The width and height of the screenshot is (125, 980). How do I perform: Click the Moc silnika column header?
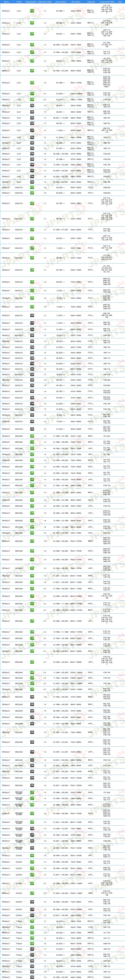point(76,2)
